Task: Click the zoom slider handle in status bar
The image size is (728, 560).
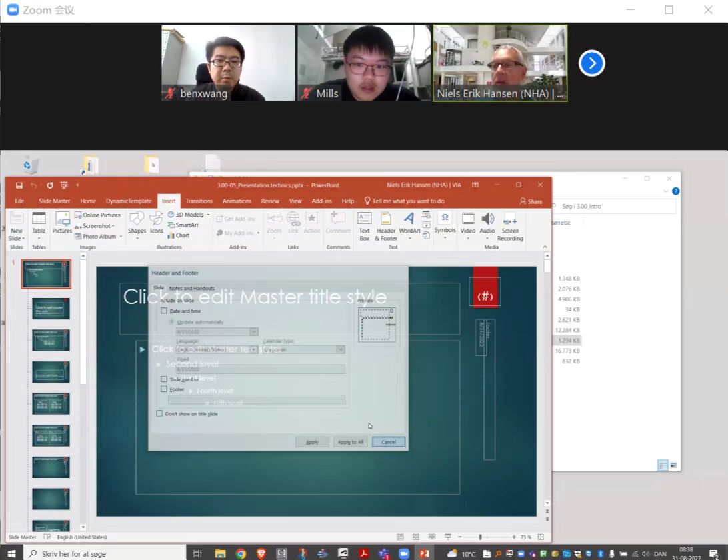Action: click(x=480, y=537)
